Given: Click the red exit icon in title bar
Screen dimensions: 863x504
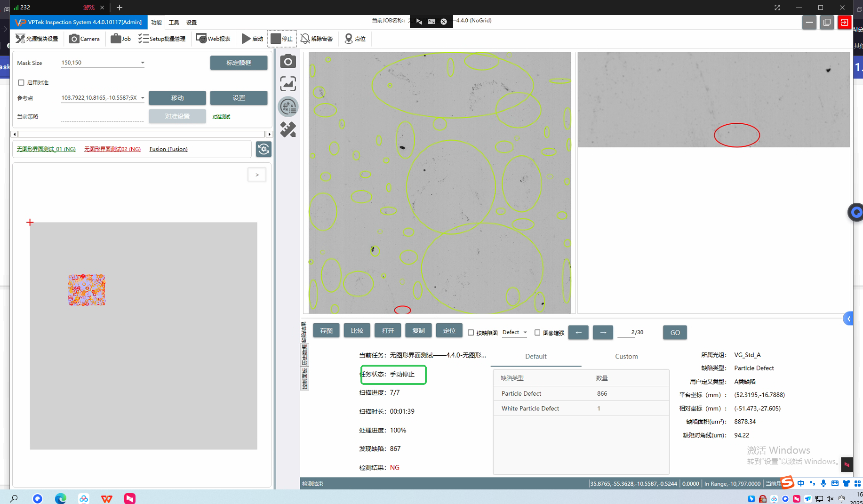Looking at the screenshot, I should click(x=844, y=22).
